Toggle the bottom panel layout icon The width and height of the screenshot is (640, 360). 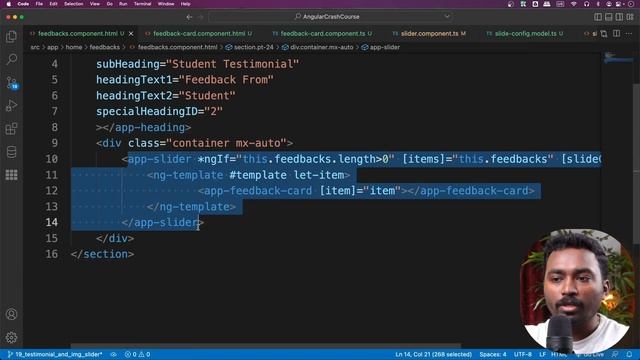click(609, 17)
